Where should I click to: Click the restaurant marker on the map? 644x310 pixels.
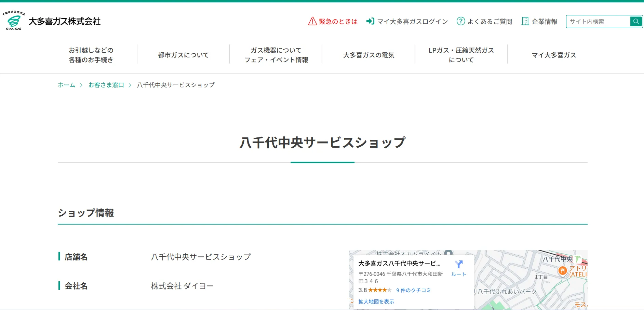click(562, 271)
